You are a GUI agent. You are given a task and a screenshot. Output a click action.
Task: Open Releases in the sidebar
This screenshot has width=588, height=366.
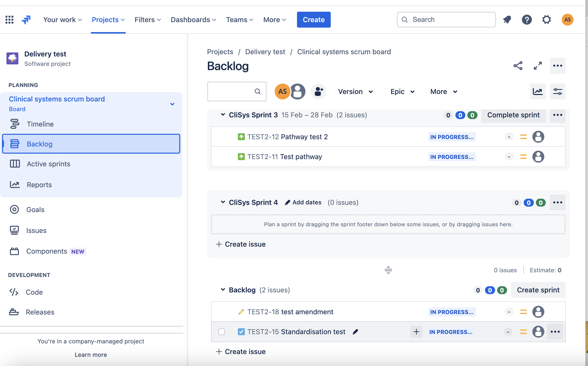pyautogui.click(x=91, y=312)
